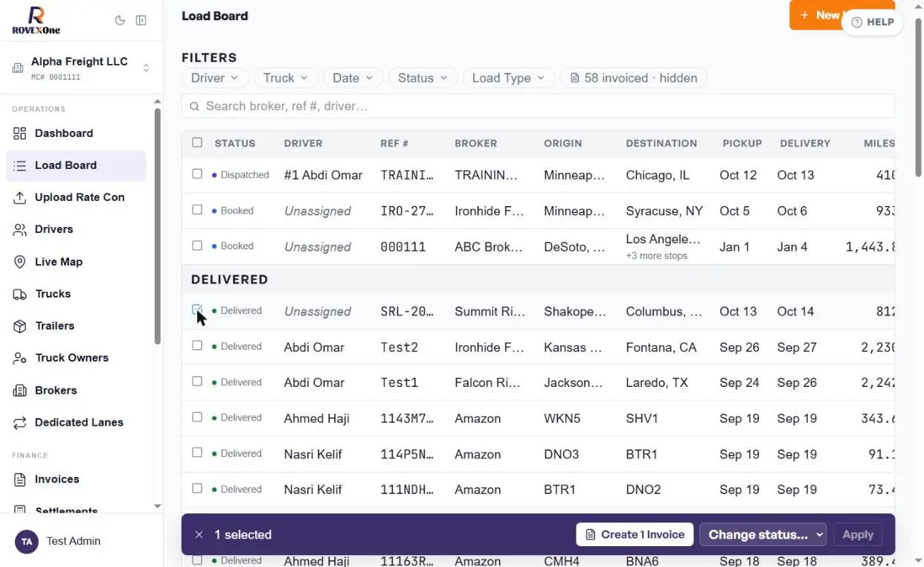Click the sidebar vertical scrollbar
Screen dimensions: 924x567
point(157,227)
